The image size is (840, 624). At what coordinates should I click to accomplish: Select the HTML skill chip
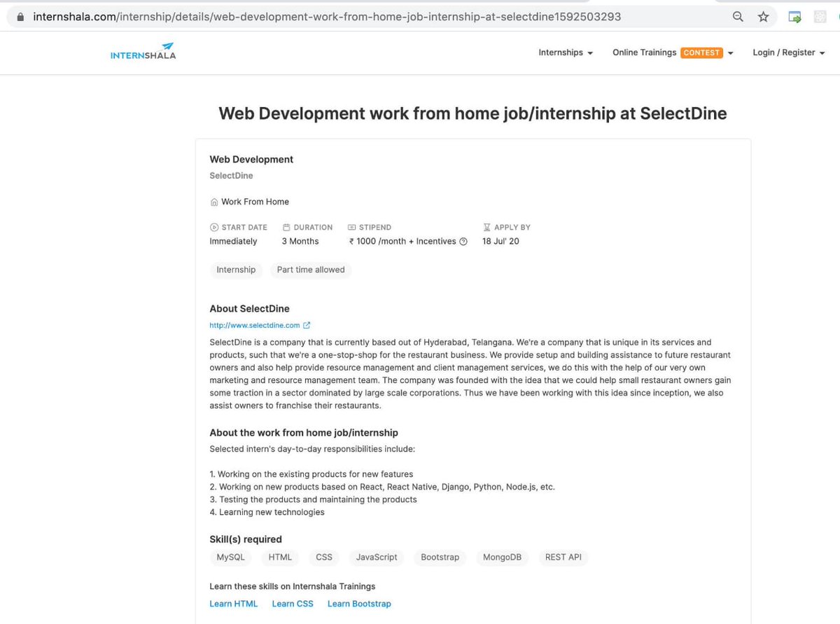click(x=281, y=557)
